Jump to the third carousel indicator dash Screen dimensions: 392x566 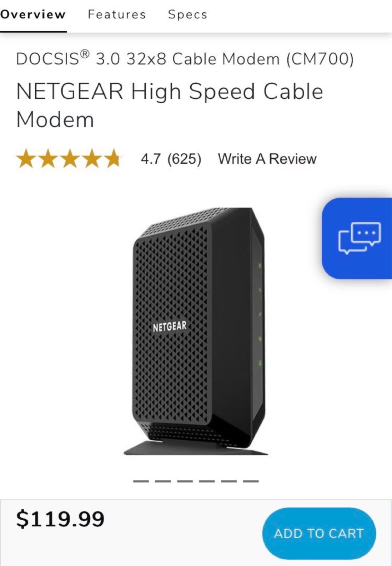[185, 481]
